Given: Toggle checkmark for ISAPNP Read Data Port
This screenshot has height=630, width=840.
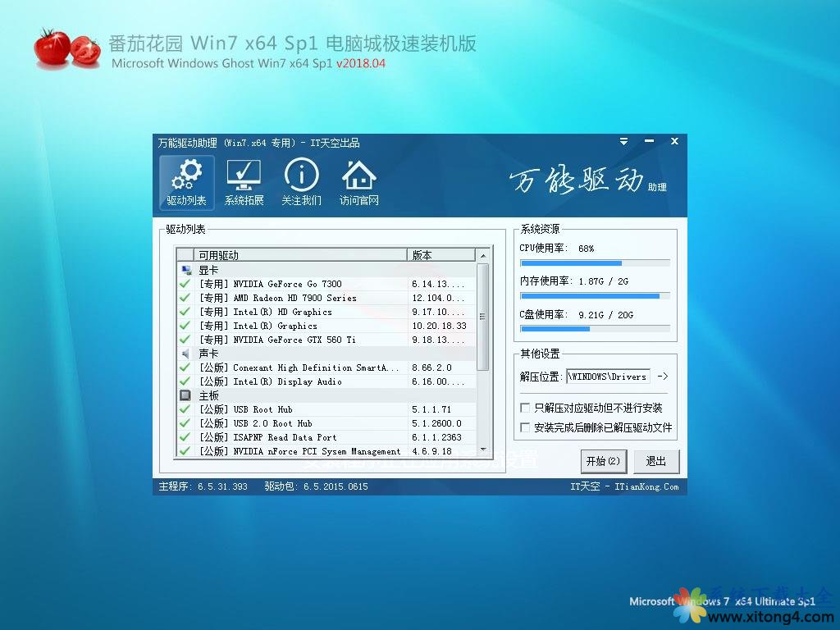Looking at the screenshot, I should click(x=185, y=437).
